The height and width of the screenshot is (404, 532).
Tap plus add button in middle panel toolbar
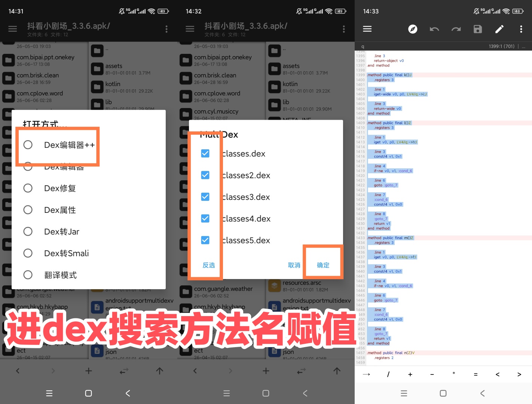266,371
